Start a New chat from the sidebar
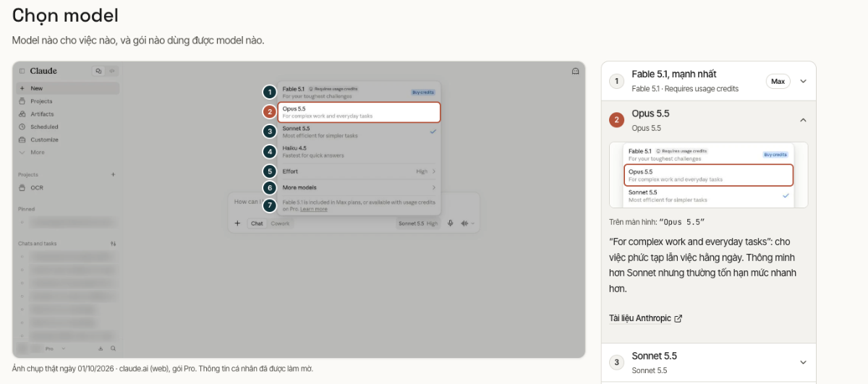 [x=69, y=88]
